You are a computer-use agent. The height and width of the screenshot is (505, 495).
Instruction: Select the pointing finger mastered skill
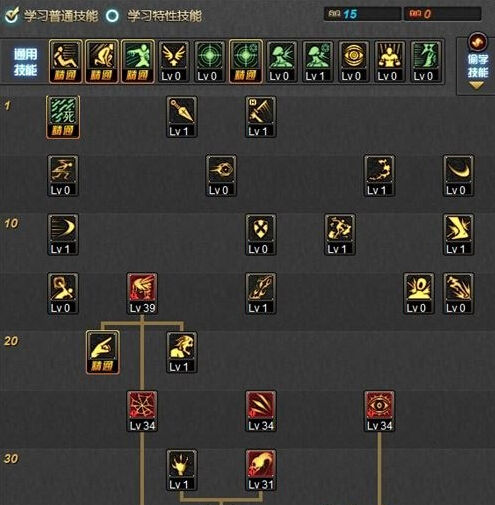point(103,352)
